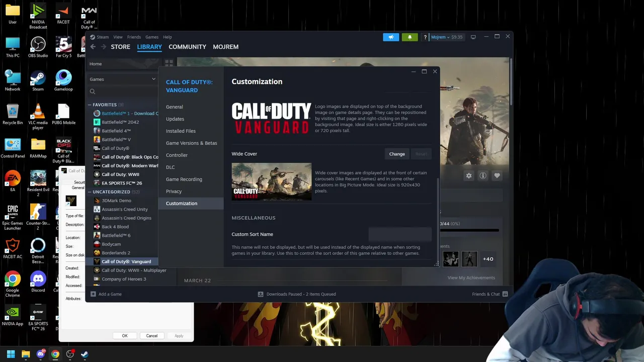The image size is (644, 362).
Task: Click the Library Home button
Action: (x=96, y=64)
